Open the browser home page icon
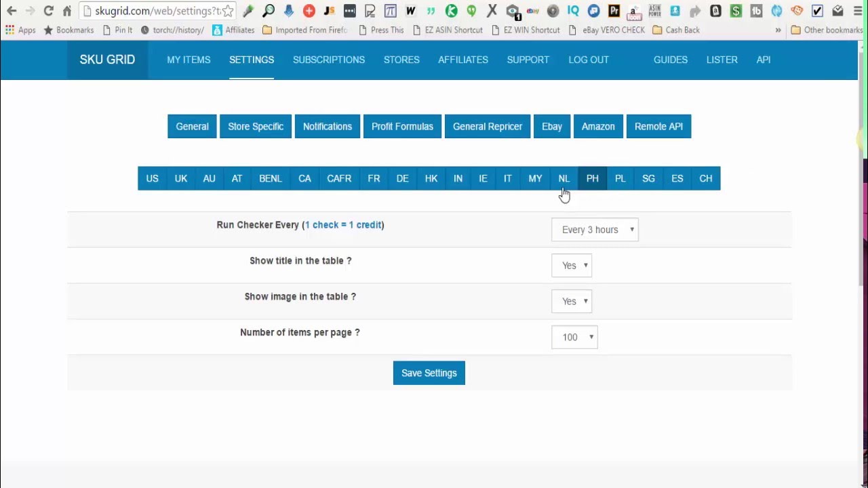Image resolution: width=868 pixels, height=488 pixels. tap(66, 11)
